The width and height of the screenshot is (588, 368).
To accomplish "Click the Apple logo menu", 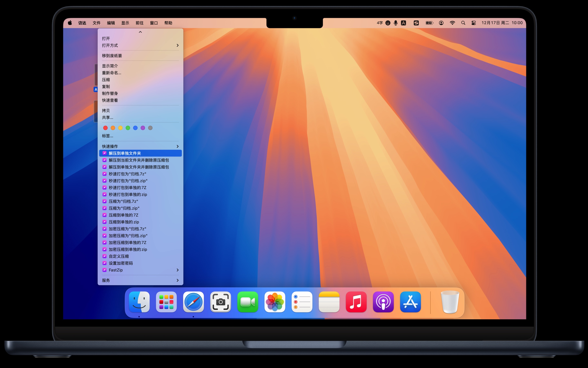I will [70, 23].
